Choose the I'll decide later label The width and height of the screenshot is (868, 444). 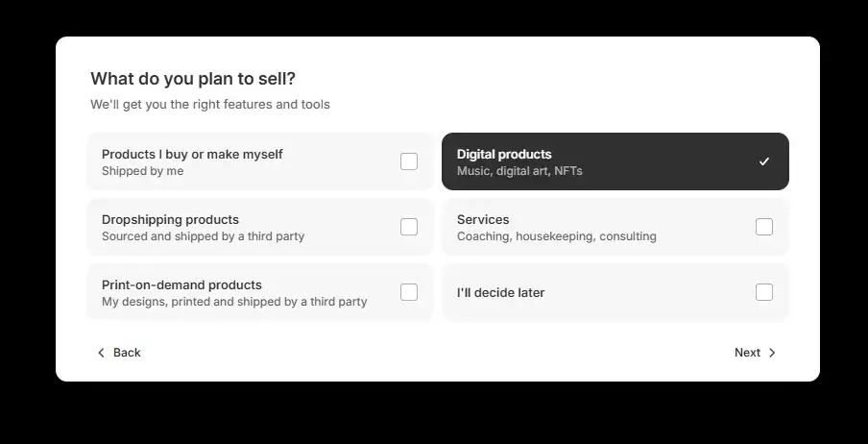pyautogui.click(x=500, y=292)
